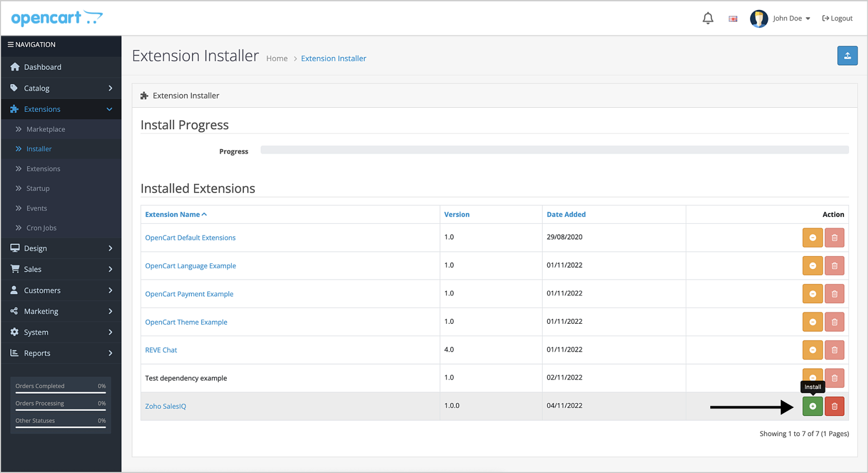
Task: Click the delete icon for REVE Chat
Action: (x=834, y=350)
